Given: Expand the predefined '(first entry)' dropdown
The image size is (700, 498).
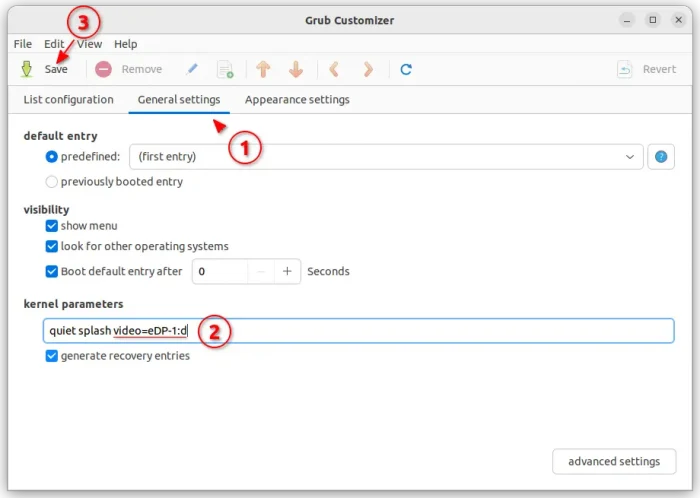Looking at the screenshot, I should click(x=386, y=157).
